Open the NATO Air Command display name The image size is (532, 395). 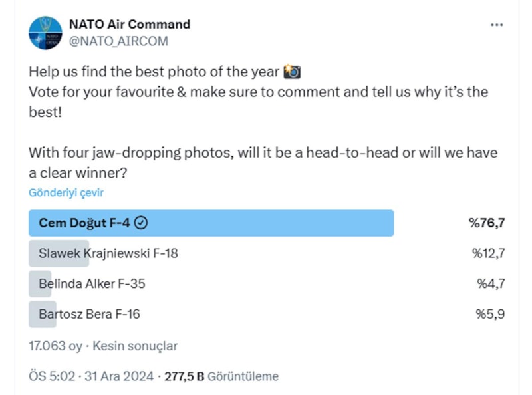130,25
